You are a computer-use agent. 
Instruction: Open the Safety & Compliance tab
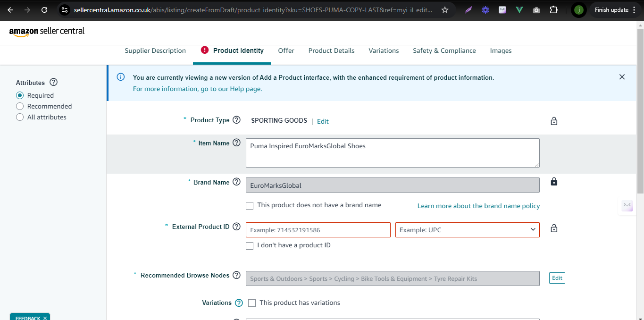[x=444, y=51]
